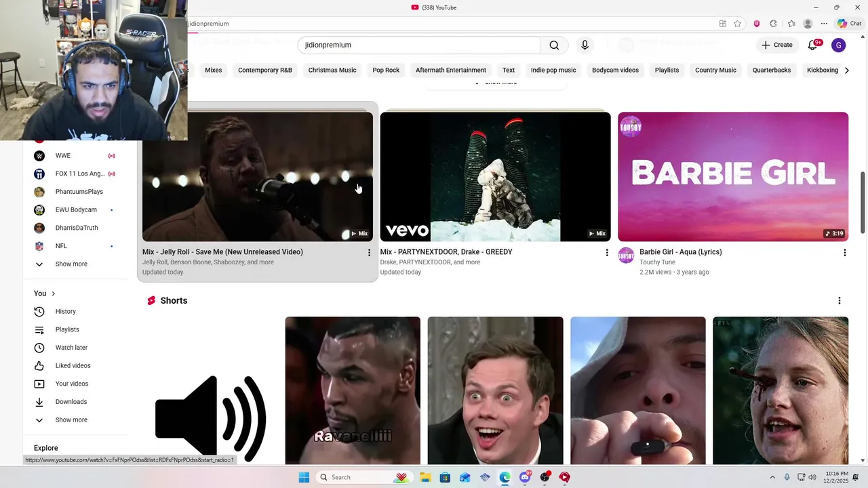The image size is (868, 488).
Task: Select the Country Music chip
Action: point(715,70)
